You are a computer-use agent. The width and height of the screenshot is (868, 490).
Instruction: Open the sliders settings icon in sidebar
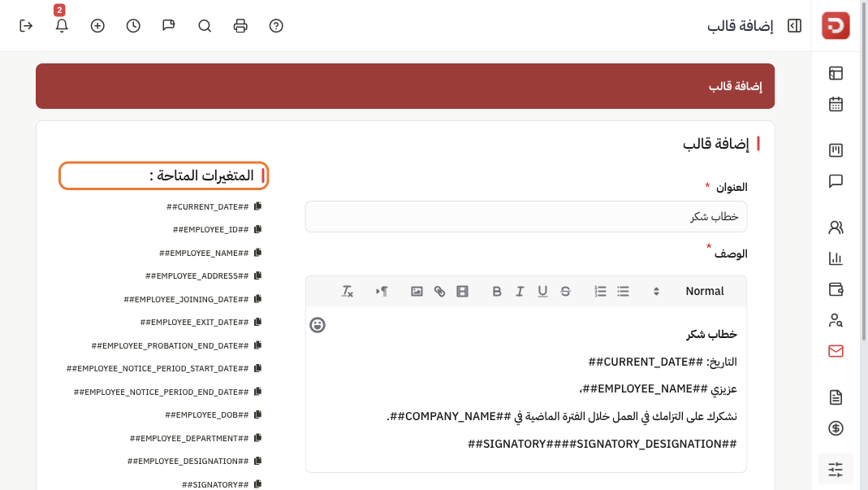pyautogui.click(x=836, y=470)
